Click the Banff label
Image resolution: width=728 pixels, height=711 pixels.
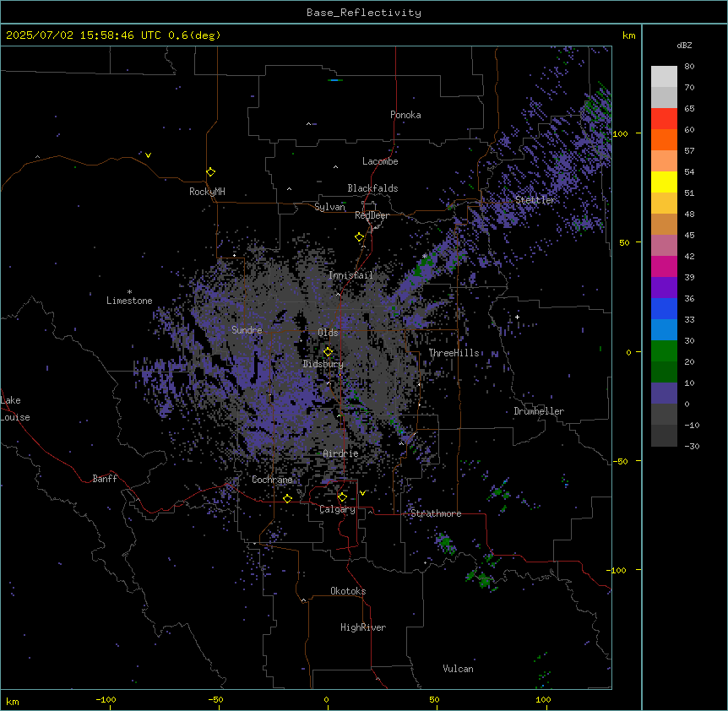point(105,479)
